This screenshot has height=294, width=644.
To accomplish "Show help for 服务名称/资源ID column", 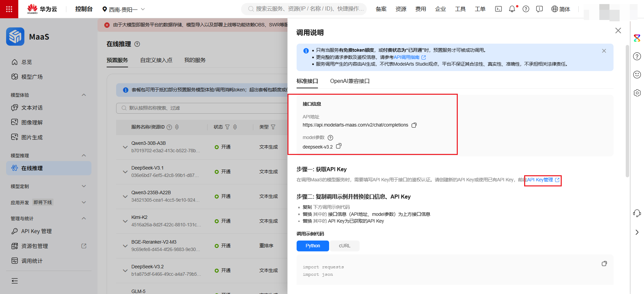I will [169, 127].
